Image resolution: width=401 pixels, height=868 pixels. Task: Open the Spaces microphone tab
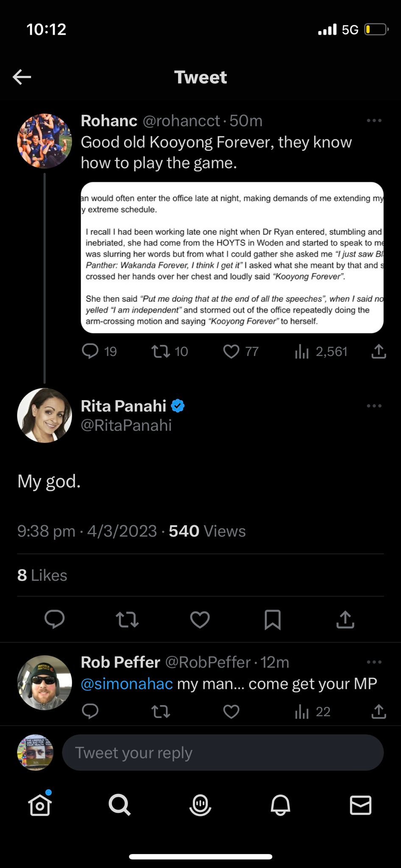(200, 805)
